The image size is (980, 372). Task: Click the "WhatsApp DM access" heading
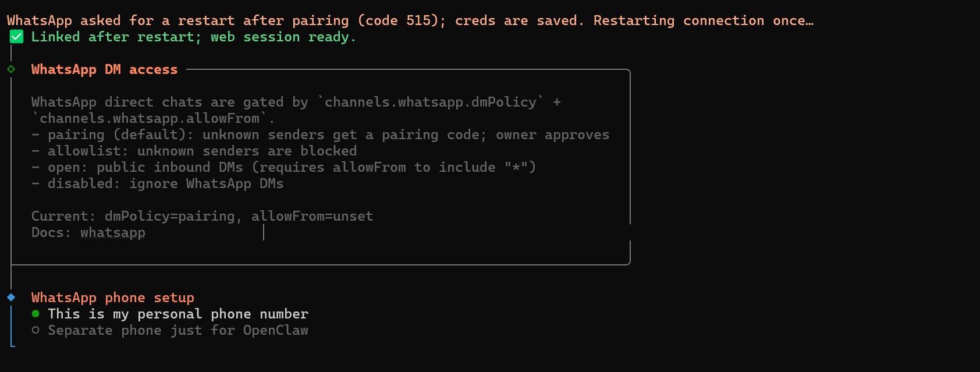coord(104,69)
